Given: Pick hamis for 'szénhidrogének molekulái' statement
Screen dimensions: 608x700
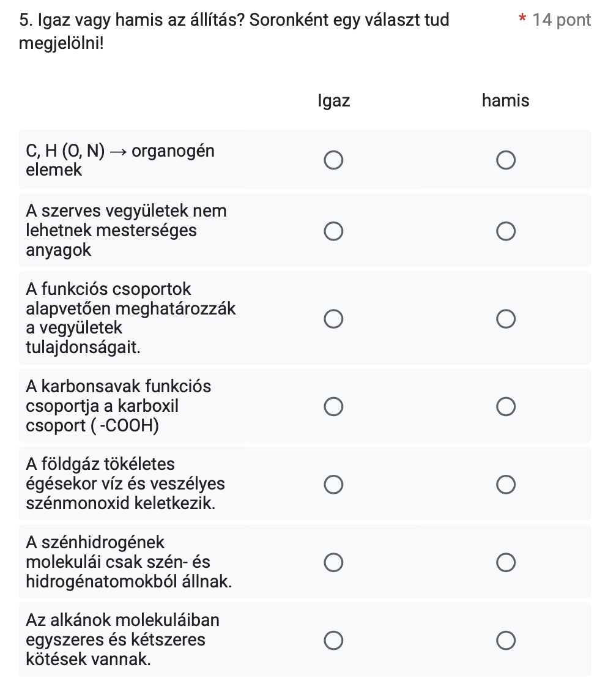Looking at the screenshot, I should coord(506,562).
